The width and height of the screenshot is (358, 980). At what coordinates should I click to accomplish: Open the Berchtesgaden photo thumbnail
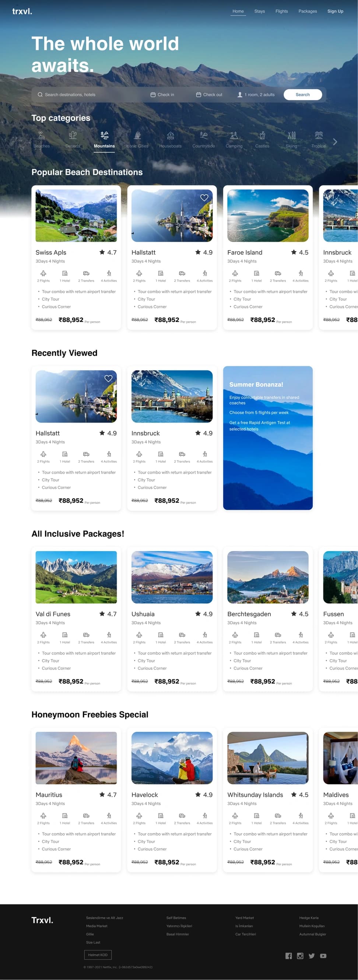point(268,577)
